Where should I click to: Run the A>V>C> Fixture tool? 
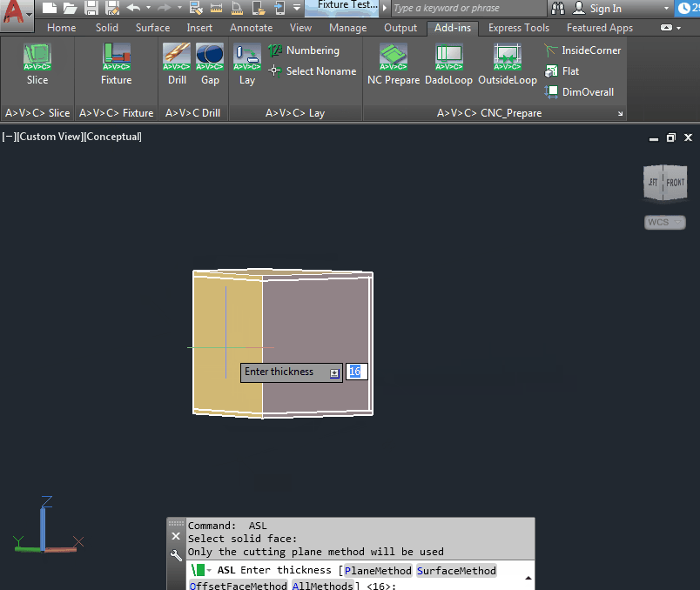(x=117, y=64)
